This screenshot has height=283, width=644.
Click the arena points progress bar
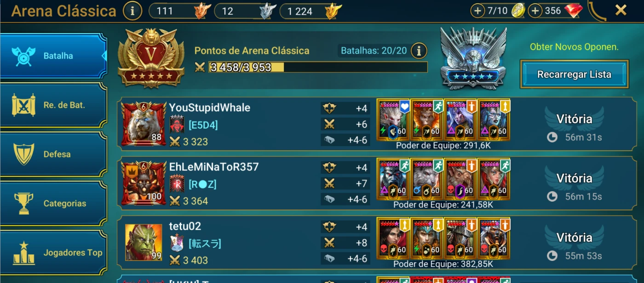(318, 68)
